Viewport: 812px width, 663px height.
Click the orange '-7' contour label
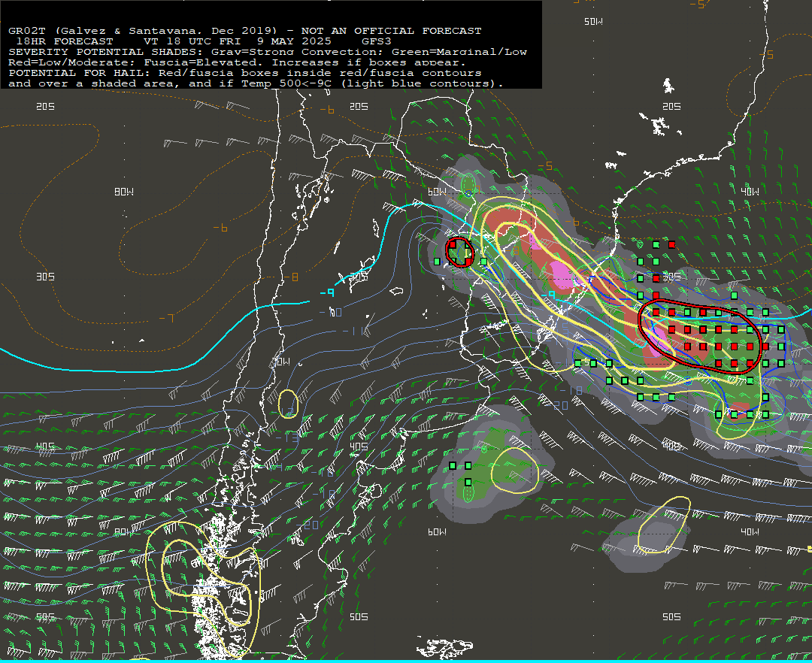pos(167,318)
